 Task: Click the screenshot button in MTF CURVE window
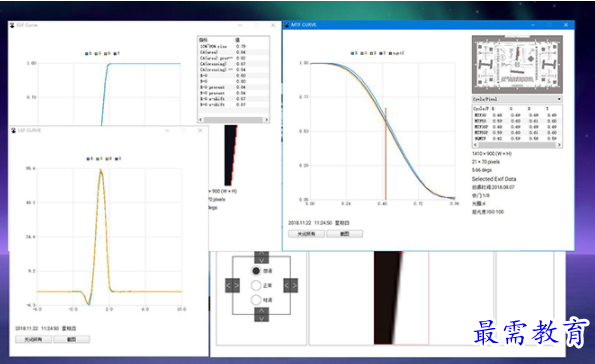tap(345, 234)
